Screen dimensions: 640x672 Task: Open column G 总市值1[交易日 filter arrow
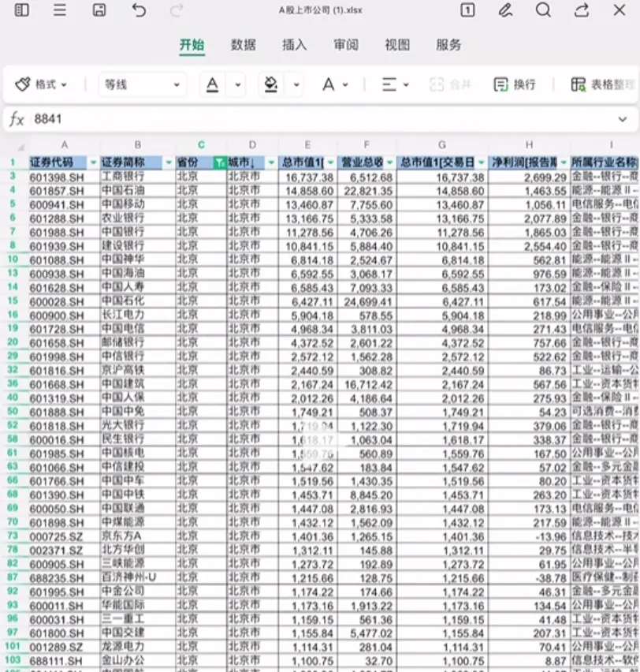pyautogui.click(x=482, y=162)
